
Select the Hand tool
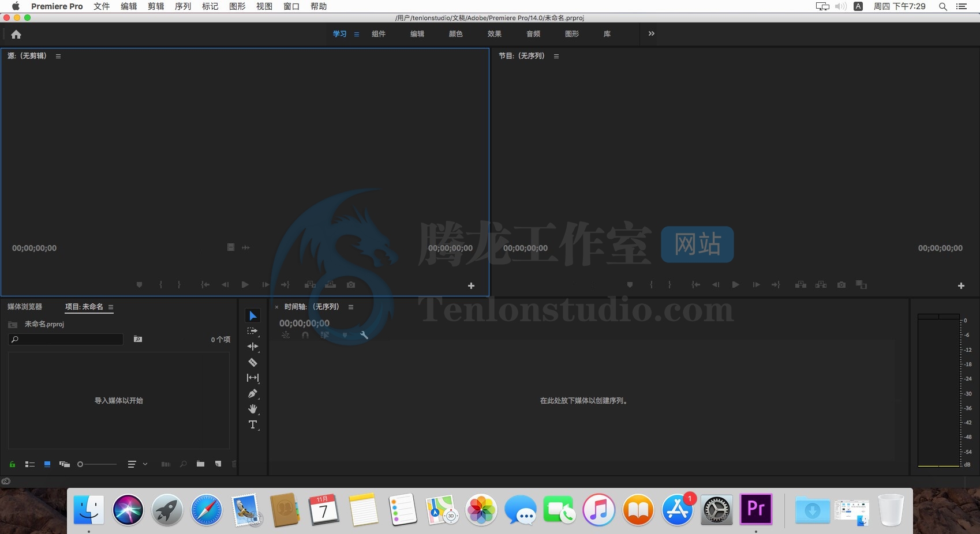[253, 409]
